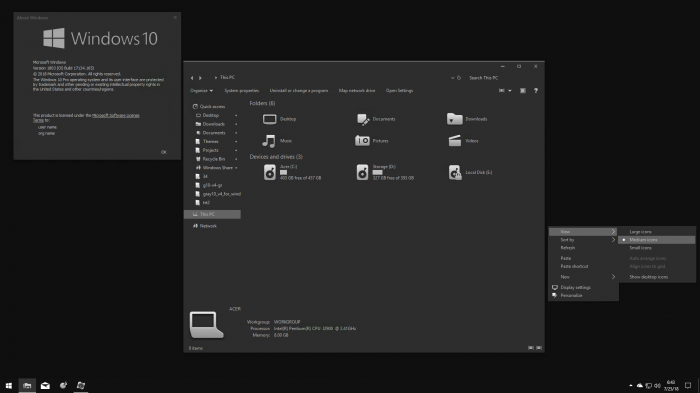
Task: Expand the New submenu arrow
Action: 613,277
